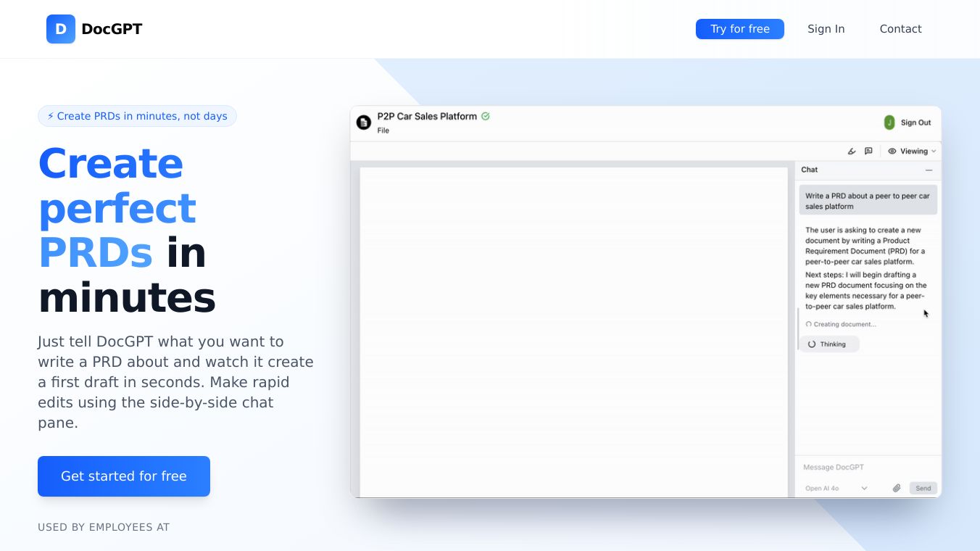Click the Send message button
The height and width of the screenshot is (551, 980).
tap(923, 489)
